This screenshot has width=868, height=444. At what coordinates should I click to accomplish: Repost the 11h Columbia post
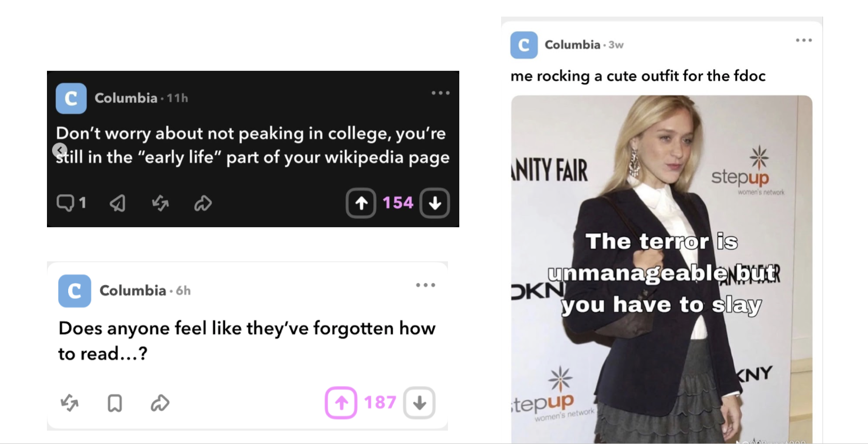click(x=160, y=203)
